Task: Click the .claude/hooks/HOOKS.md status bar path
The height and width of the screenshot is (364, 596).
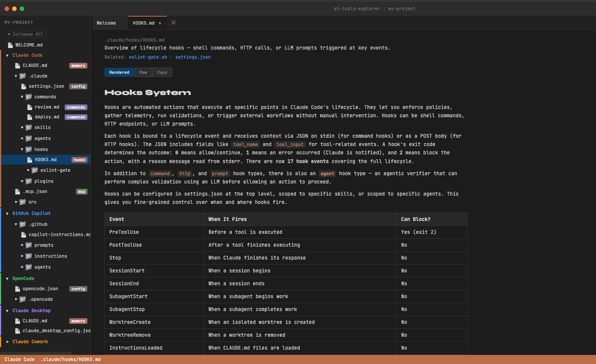Action: click(x=70, y=359)
